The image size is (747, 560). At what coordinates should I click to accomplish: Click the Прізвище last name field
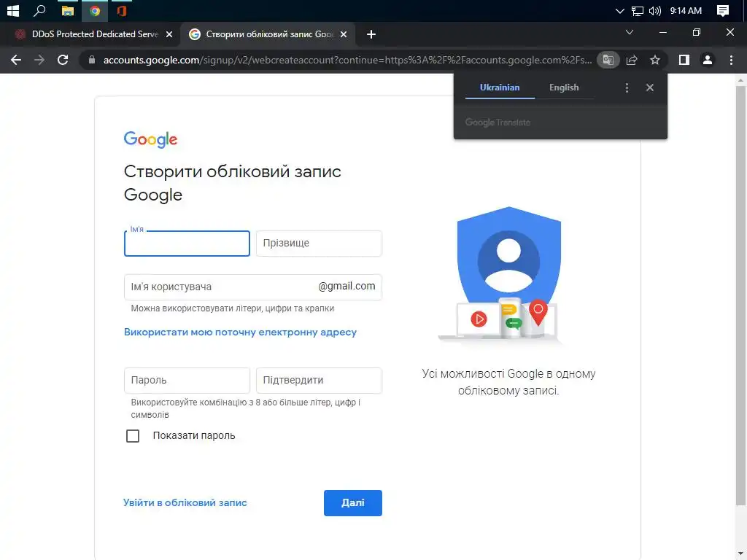click(x=320, y=244)
